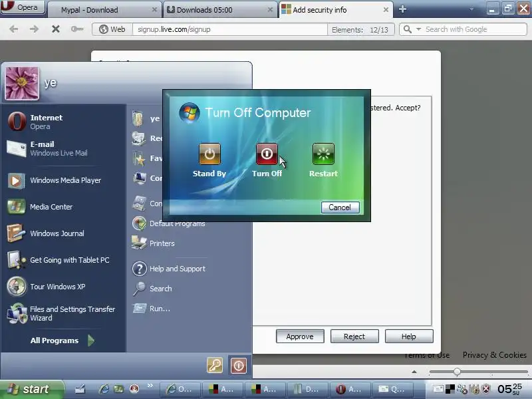Image resolution: width=532 pixels, height=399 pixels.
Task: Switch to Downloads 05:00 tab
Action: 221,10
